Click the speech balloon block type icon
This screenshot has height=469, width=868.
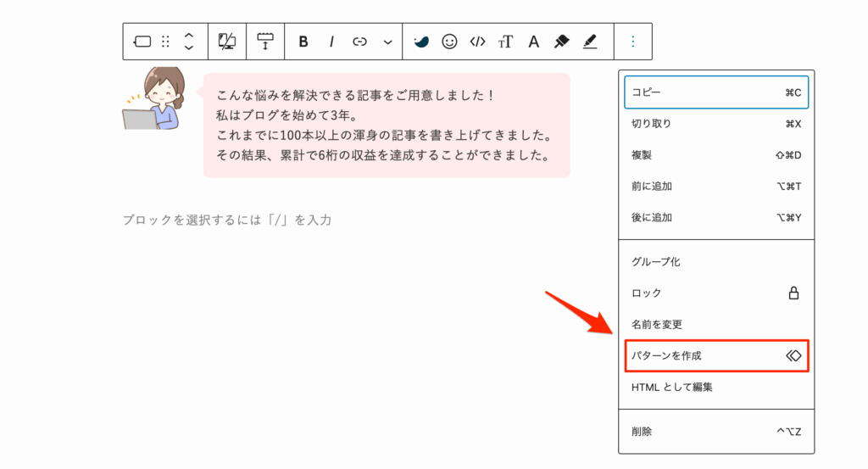pos(142,42)
